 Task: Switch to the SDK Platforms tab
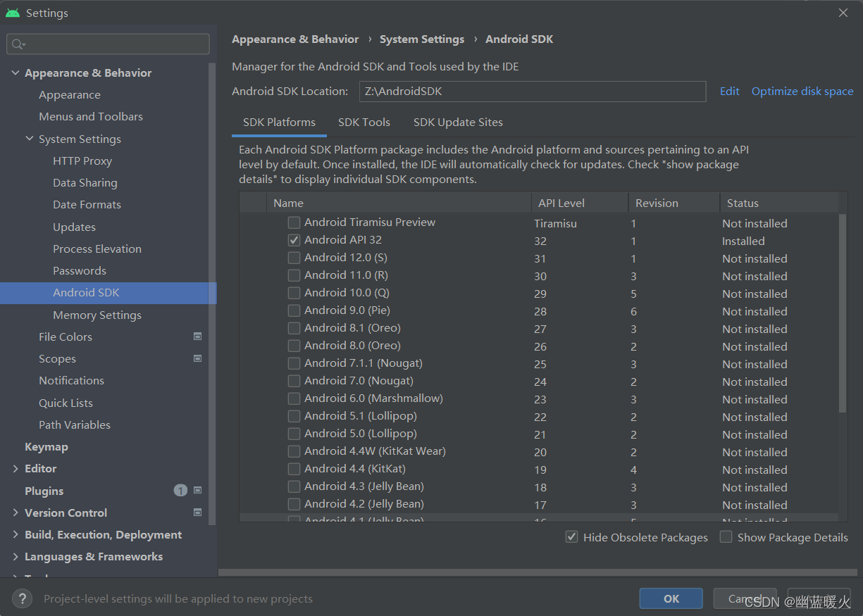click(x=279, y=122)
